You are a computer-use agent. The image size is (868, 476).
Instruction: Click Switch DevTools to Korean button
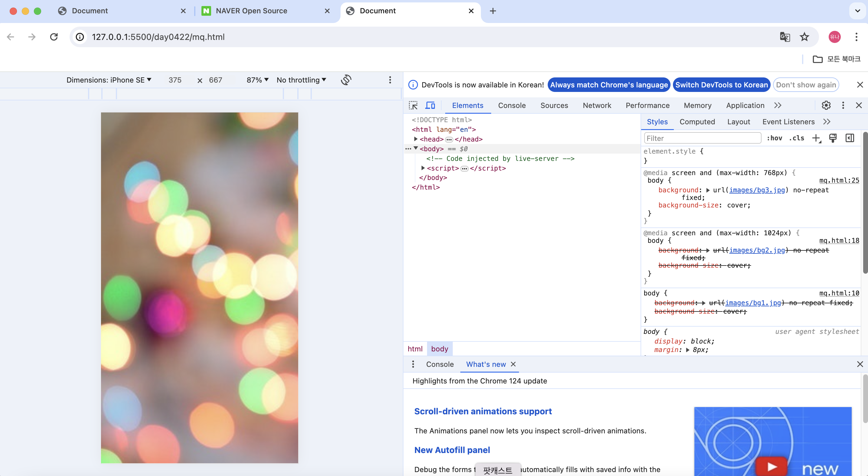[x=721, y=85]
